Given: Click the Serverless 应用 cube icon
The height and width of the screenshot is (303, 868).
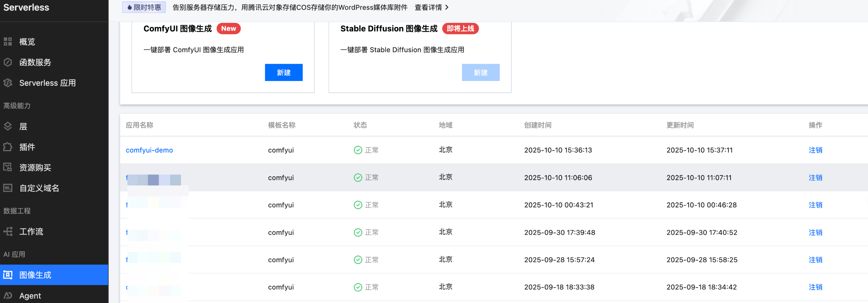Looking at the screenshot, I should coord(8,83).
